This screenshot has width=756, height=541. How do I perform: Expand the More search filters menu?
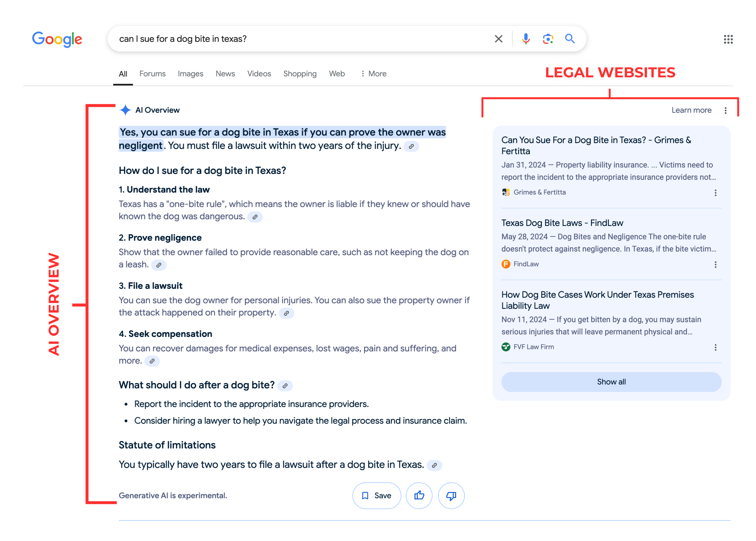[x=373, y=73]
